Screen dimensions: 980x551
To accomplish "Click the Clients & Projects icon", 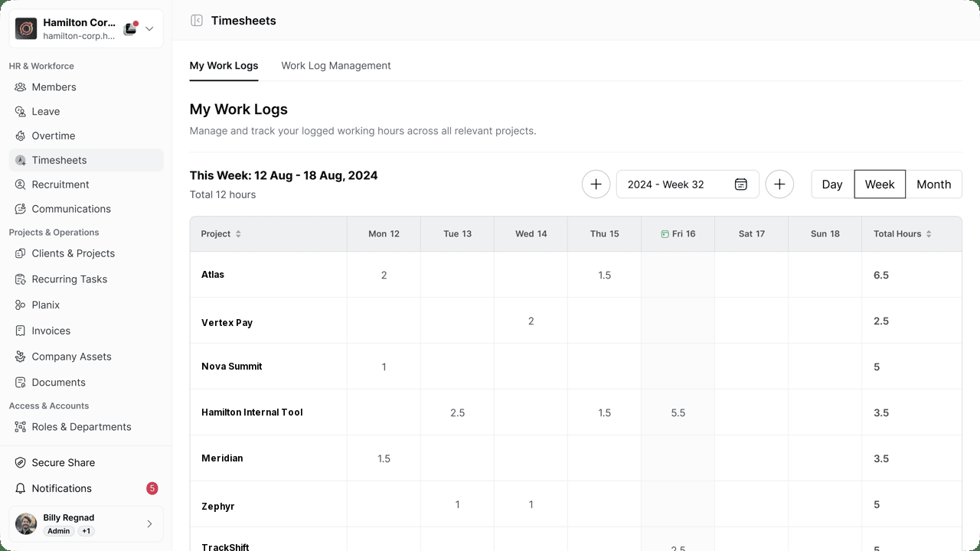I will [x=21, y=253].
